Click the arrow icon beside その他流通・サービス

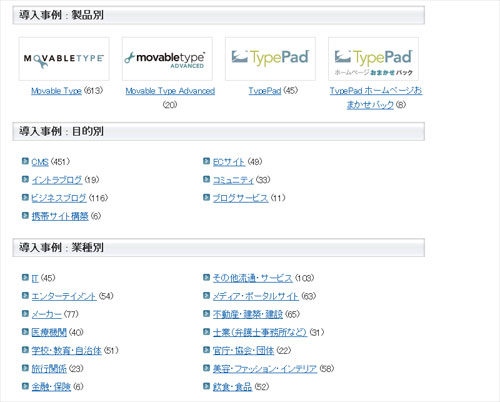pos(206,277)
